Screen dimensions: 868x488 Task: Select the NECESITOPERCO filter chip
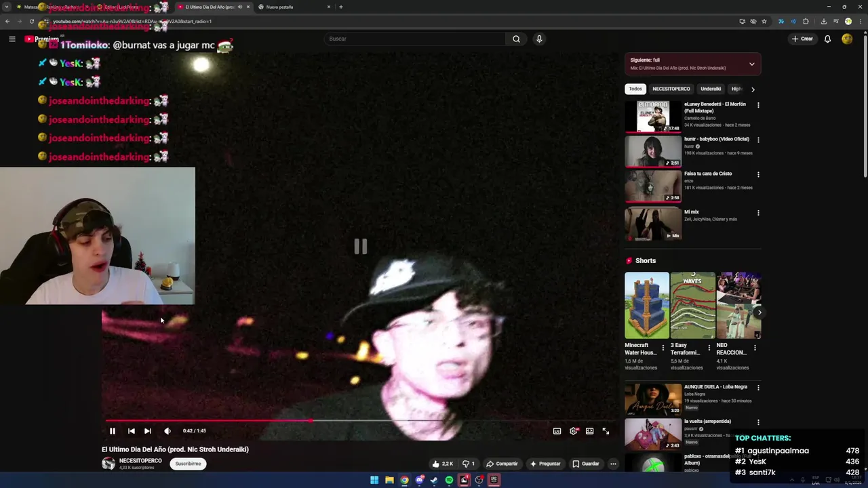(671, 89)
